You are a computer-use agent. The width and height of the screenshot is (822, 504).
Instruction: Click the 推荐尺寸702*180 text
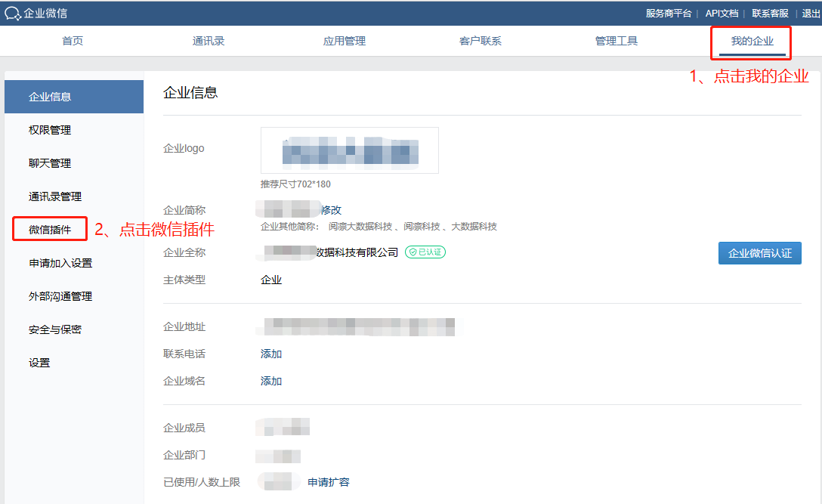click(295, 184)
